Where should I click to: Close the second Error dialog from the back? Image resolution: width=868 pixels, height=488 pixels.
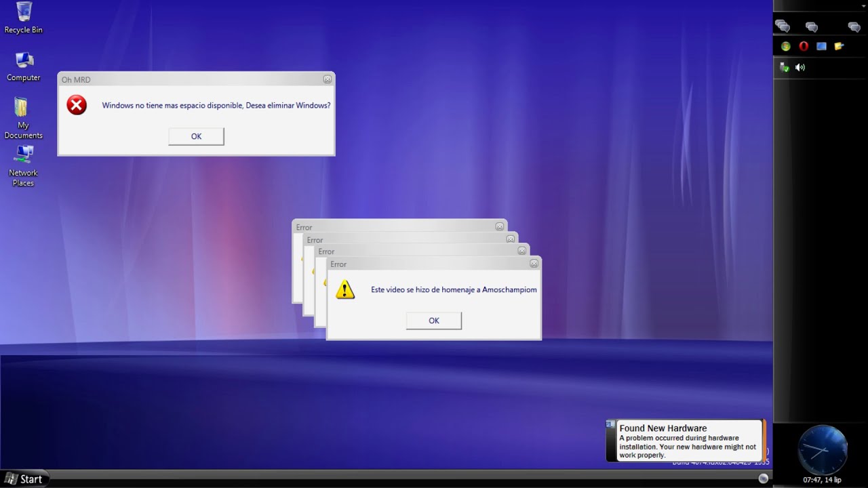[x=511, y=239]
